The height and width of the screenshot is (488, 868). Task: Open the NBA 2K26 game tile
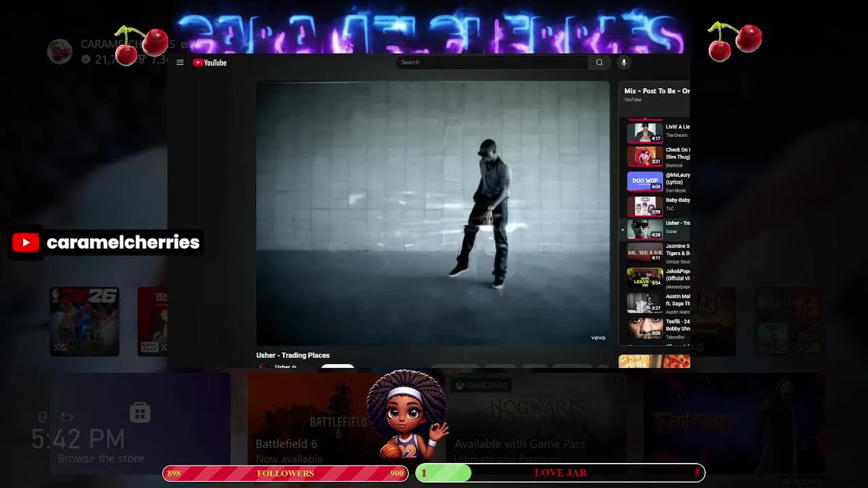point(84,321)
